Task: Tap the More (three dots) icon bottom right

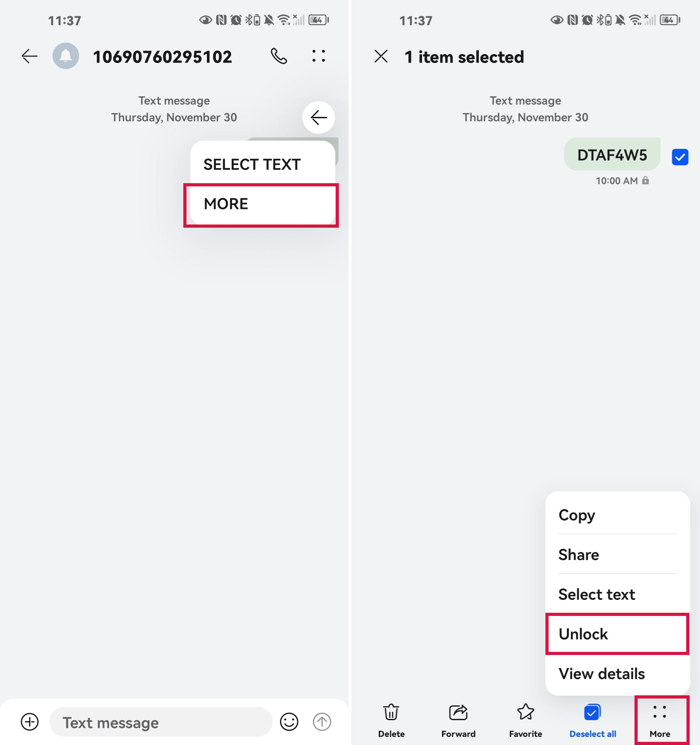Action: click(x=659, y=713)
